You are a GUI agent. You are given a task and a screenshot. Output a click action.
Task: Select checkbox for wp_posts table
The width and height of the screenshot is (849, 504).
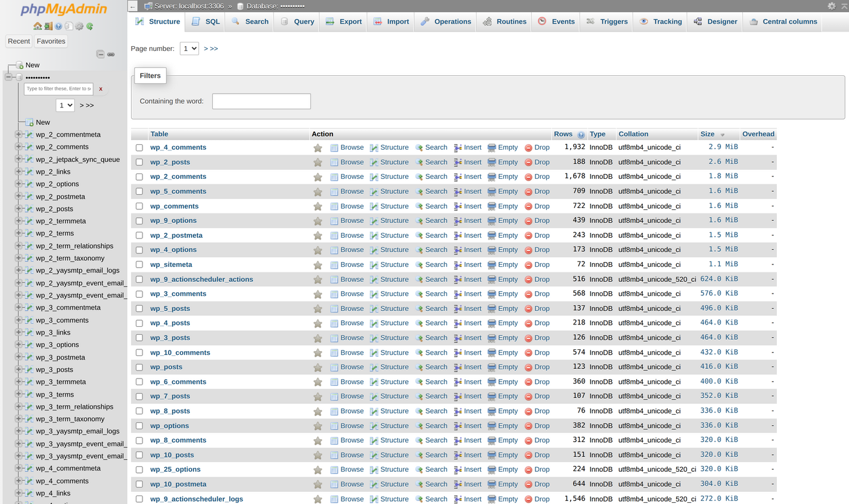[139, 367]
